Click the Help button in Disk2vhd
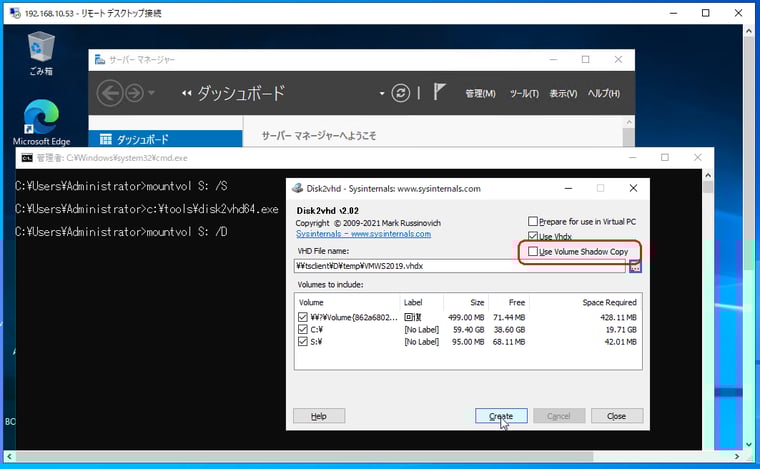This screenshot has width=760, height=469. tap(319, 416)
